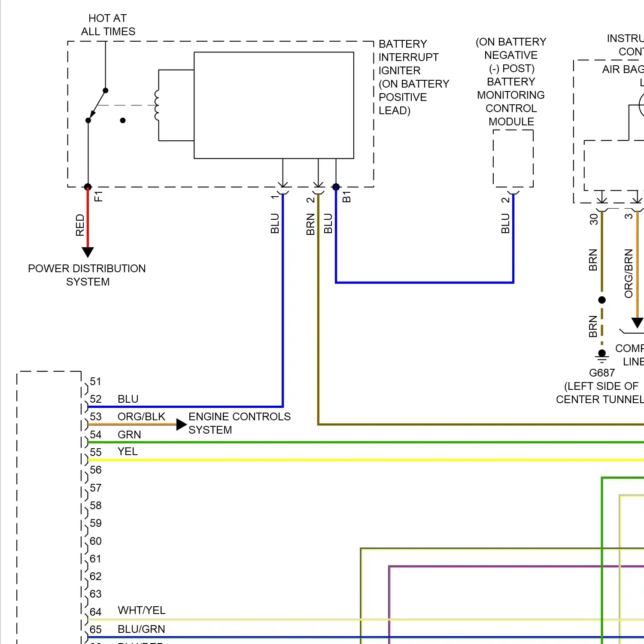Select the ORG/BRN wire label
Image resolution: width=644 pixels, height=644 pixels.
click(x=629, y=273)
